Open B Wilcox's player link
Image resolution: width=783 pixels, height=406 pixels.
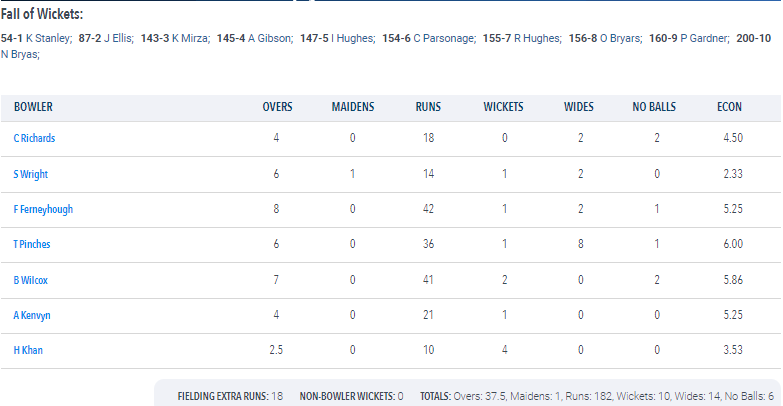(x=30, y=280)
